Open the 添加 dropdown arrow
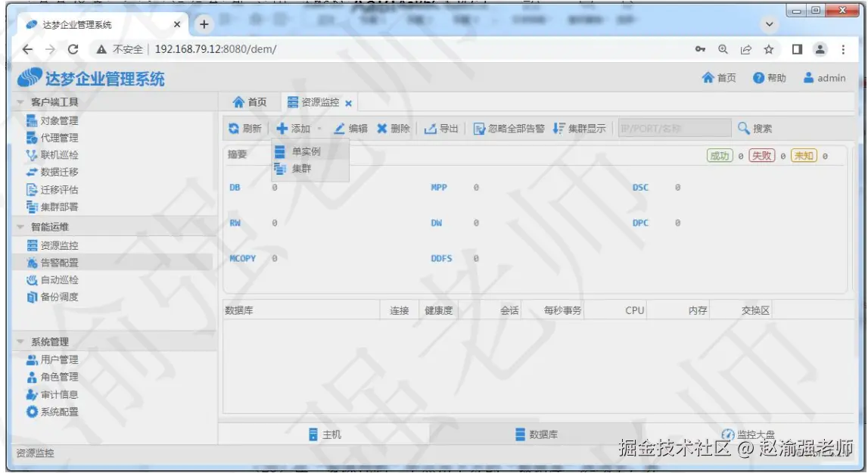Viewport: 868px width, 473px height. click(x=319, y=129)
